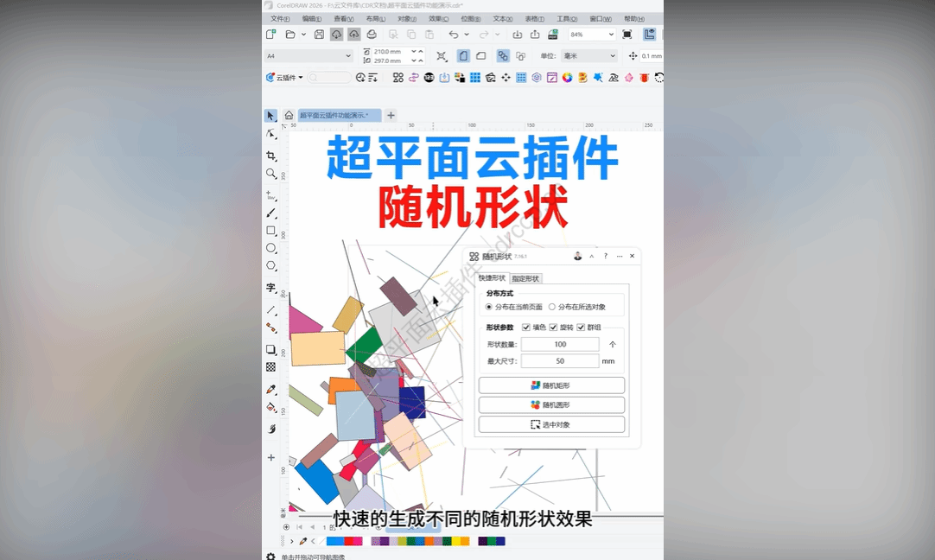Select the 分布在所选对象 radio button
The height and width of the screenshot is (560, 935).
click(552, 307)
